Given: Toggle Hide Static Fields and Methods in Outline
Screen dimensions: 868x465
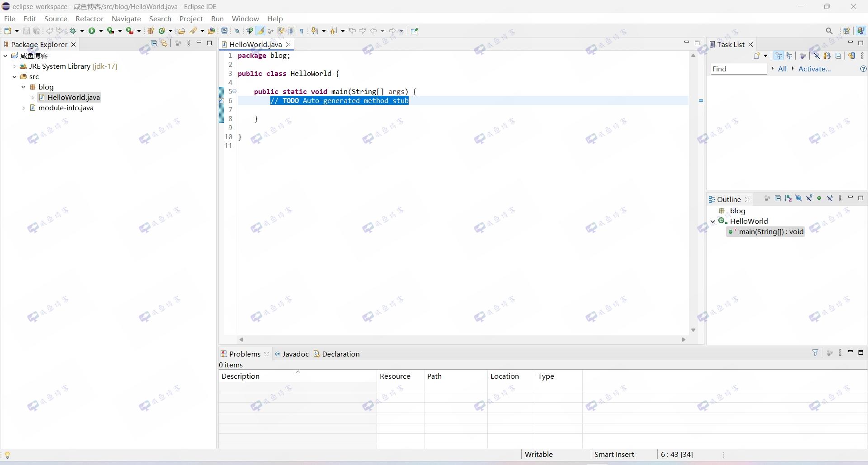Looking at the screenshot, I should (809, 198).
